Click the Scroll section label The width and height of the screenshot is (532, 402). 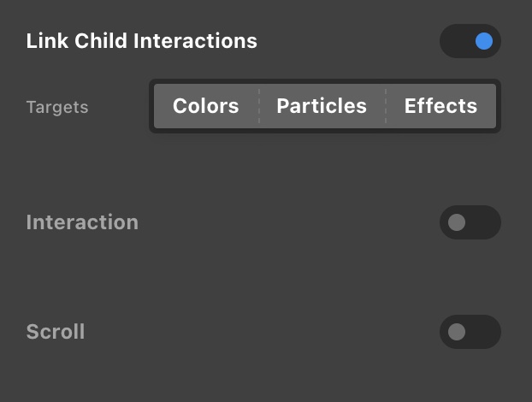point(56,332)
